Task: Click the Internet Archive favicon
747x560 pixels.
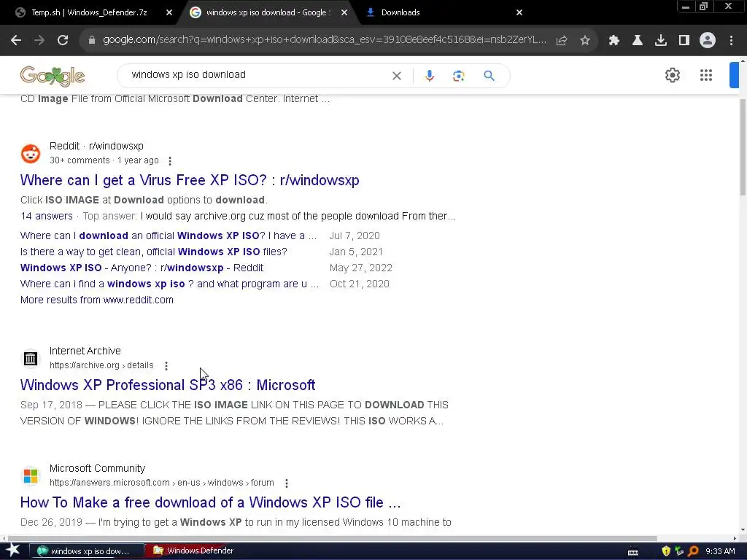Action: (x=31, y=358)
